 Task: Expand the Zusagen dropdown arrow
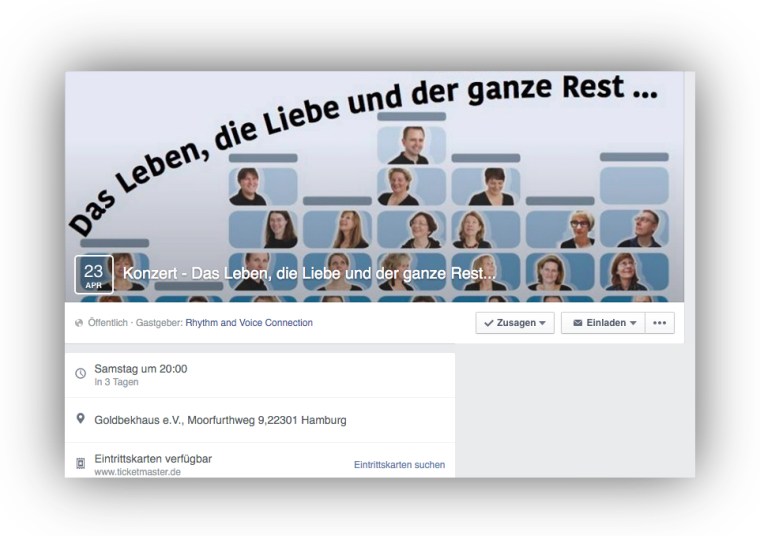(x=542, y=323)
